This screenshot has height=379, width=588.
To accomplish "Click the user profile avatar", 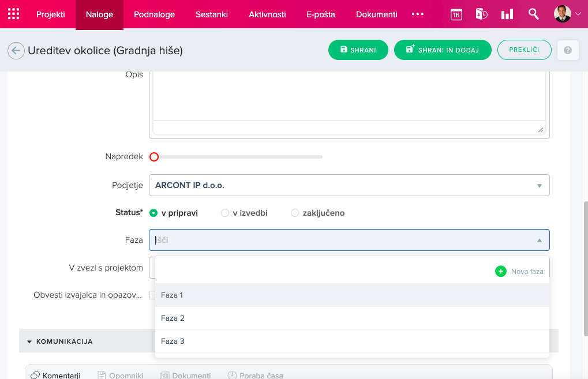I will pos(562,14).
